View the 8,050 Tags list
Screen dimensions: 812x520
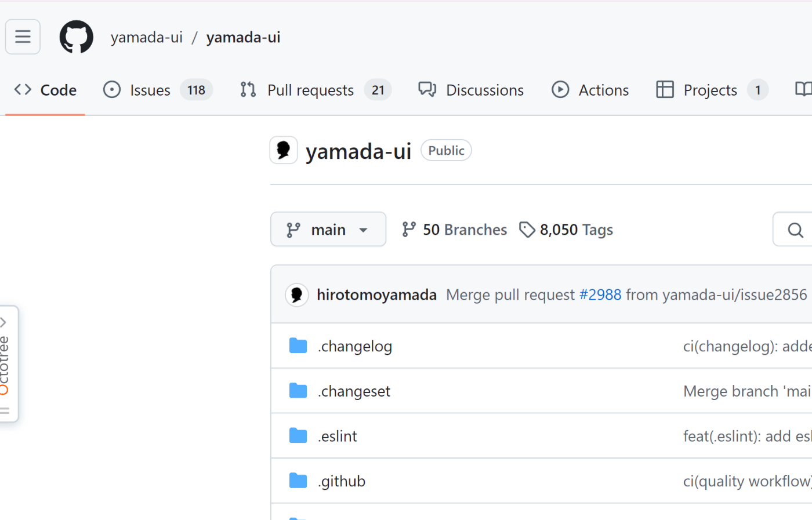[566, 230]
